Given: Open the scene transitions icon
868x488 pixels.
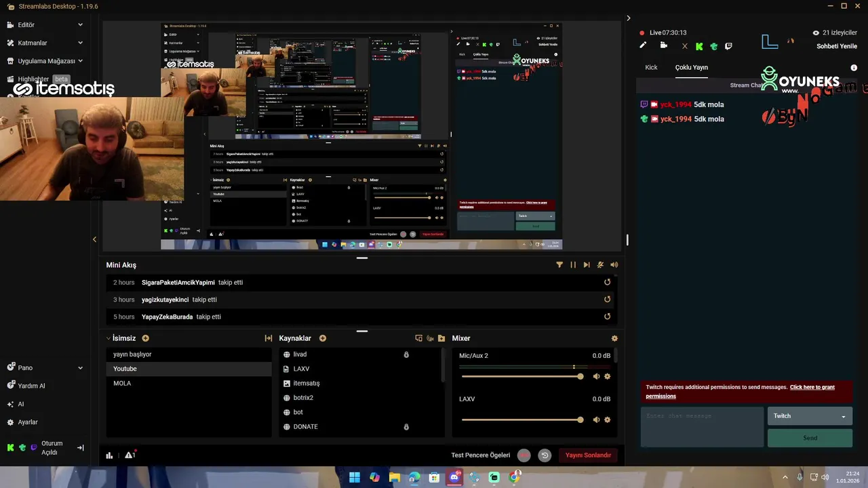Looking at the screenshot, I should point(268,338).
